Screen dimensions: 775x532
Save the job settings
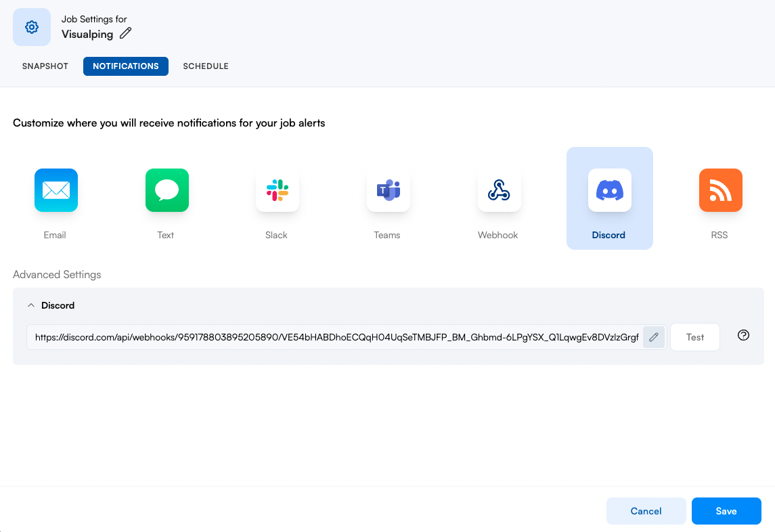pyautogui.click(x=726, y=511)
